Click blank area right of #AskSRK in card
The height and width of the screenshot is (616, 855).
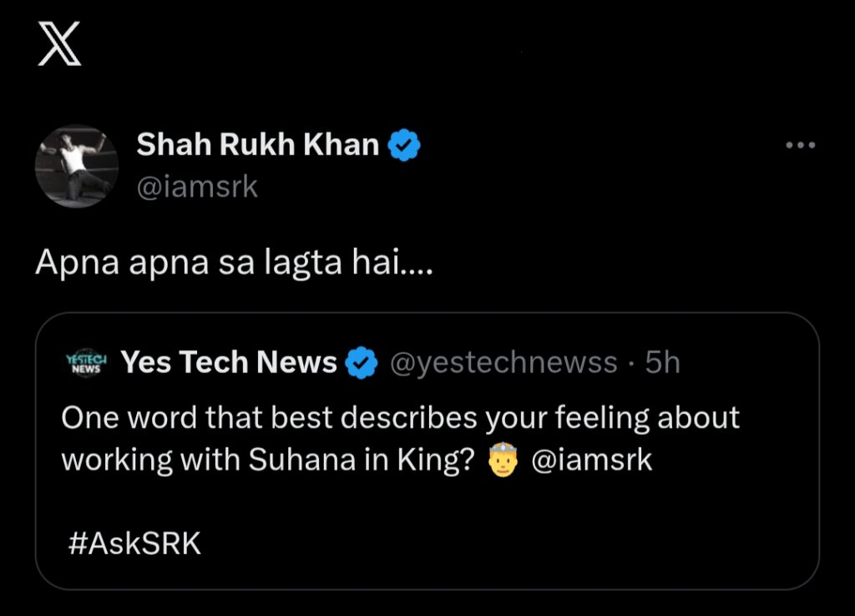(x=501, y=544)
